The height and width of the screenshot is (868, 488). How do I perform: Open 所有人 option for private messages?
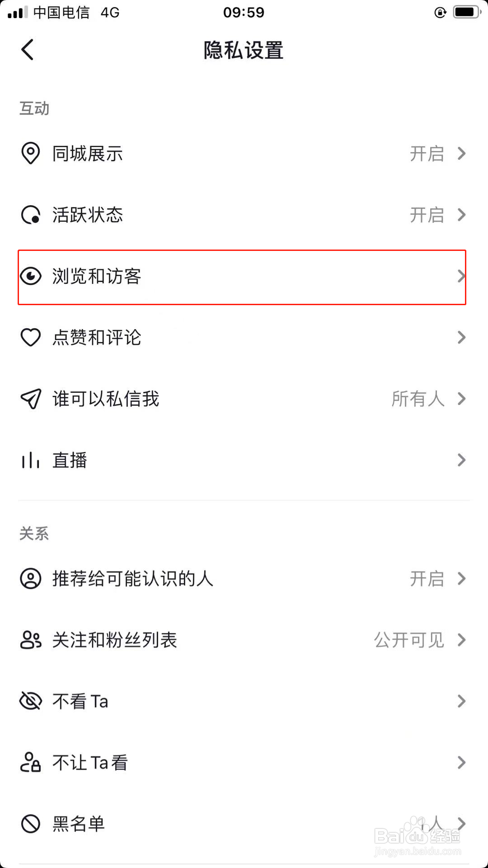click(418, 399)
